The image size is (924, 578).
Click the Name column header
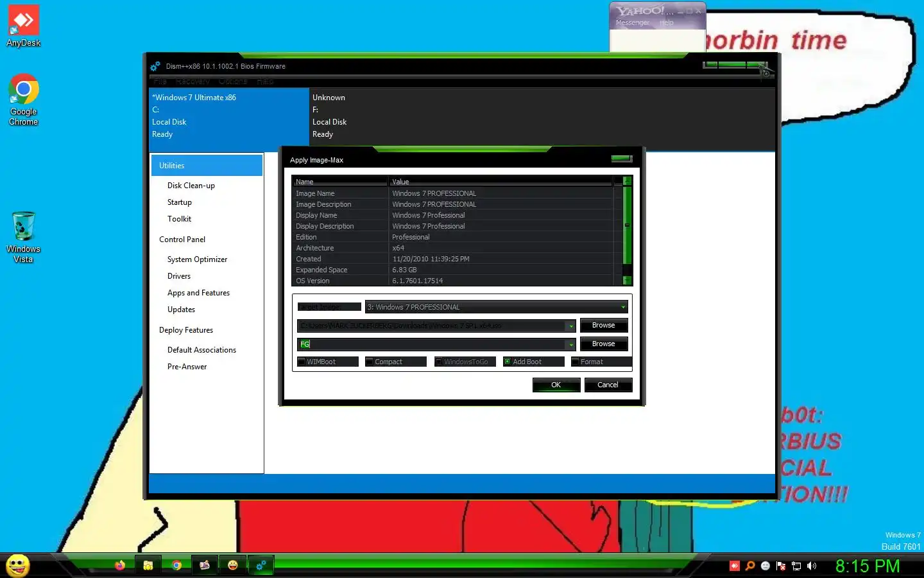[340, 182]
